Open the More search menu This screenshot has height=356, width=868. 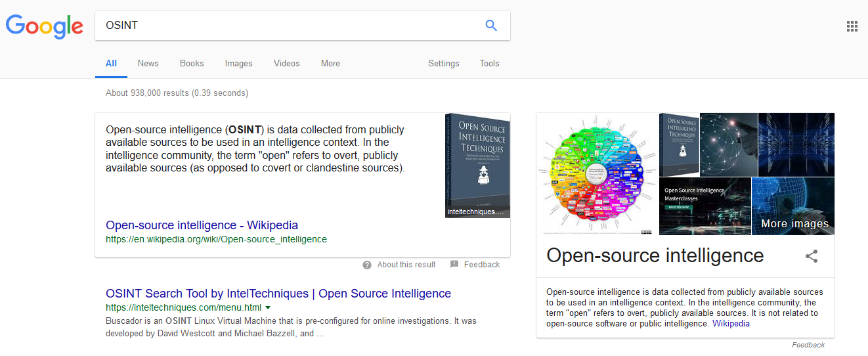(330, 64)
